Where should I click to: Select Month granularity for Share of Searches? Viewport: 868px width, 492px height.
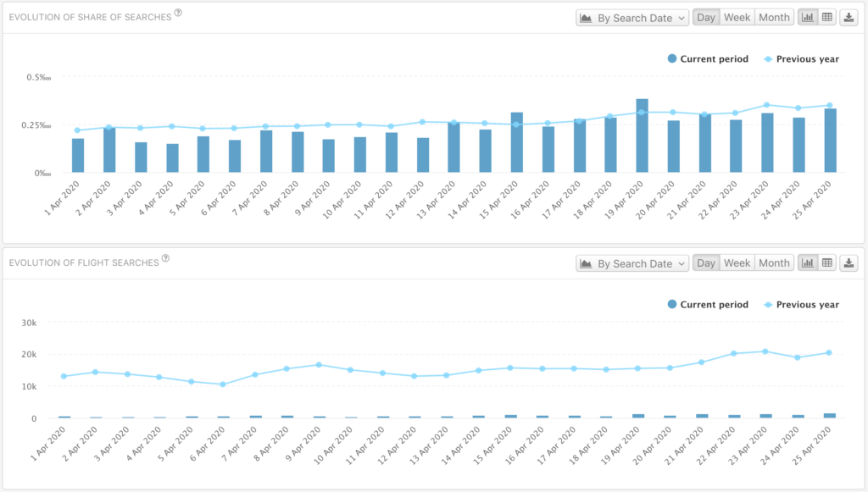click(774, 18)
